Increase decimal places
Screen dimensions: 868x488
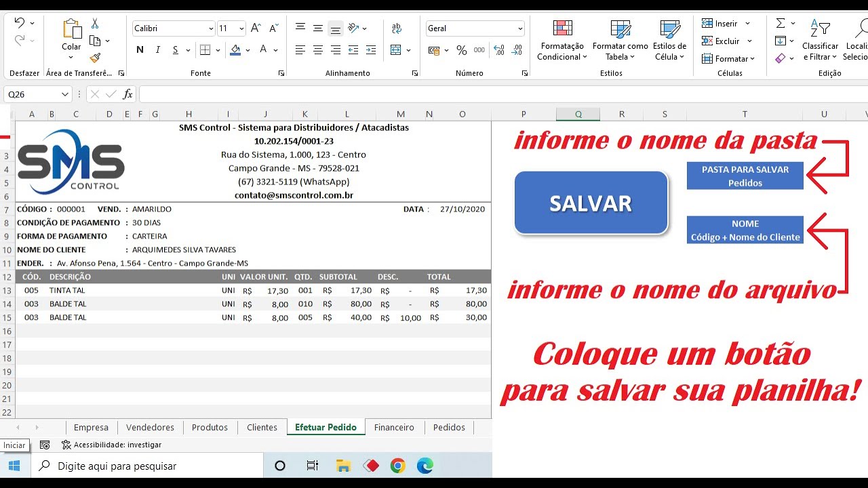click(x=499, y=50)
